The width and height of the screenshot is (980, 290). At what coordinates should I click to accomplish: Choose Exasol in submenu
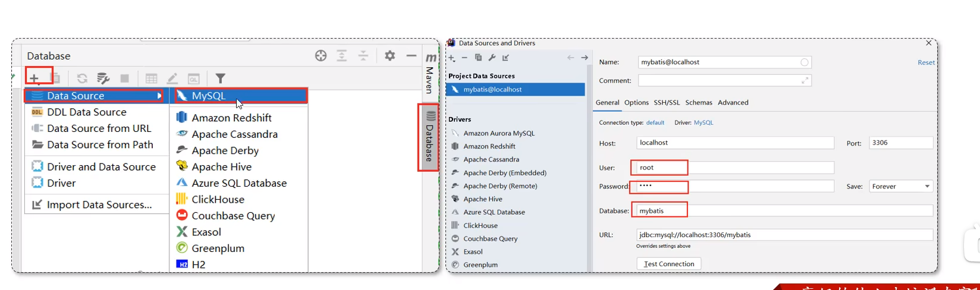pyautogui.click(x=240, y=232)
